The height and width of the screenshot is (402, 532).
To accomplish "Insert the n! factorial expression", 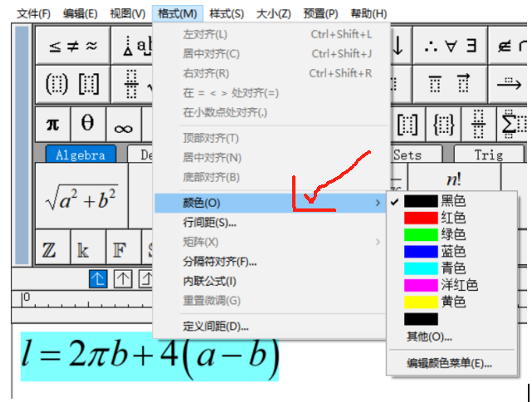I will tap(454, 179).
